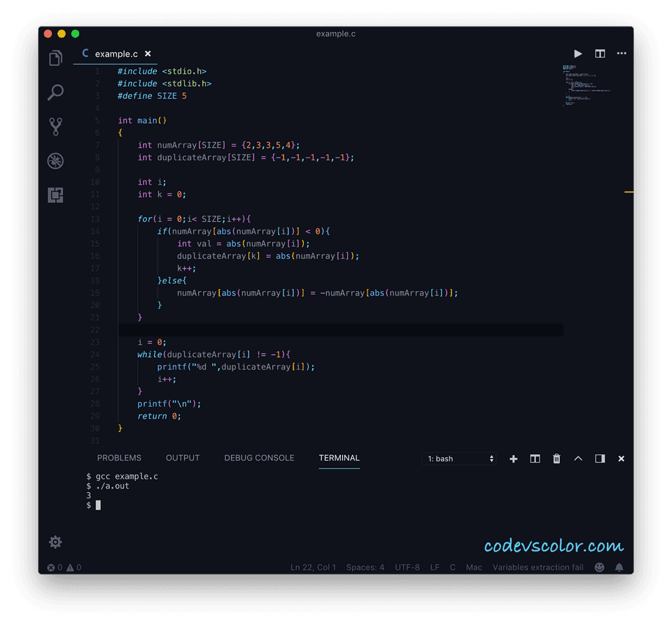672x625 pixels.
Task: Open the UTF-8 encoding selector
Action: pos(407,567)
